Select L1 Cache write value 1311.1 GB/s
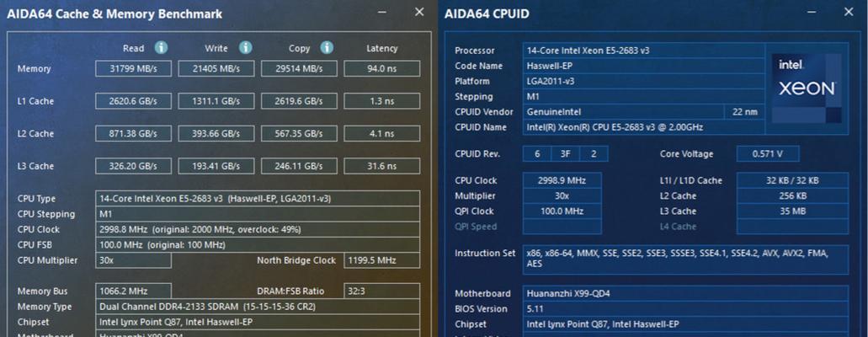This screenshot has height=337, width=868. point(216,101)
